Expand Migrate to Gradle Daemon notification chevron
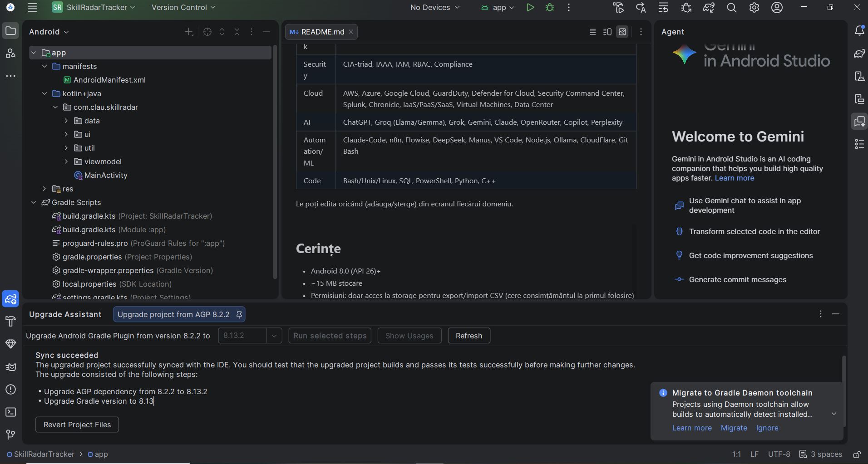The image size is (868, 464). coord(834,414)
